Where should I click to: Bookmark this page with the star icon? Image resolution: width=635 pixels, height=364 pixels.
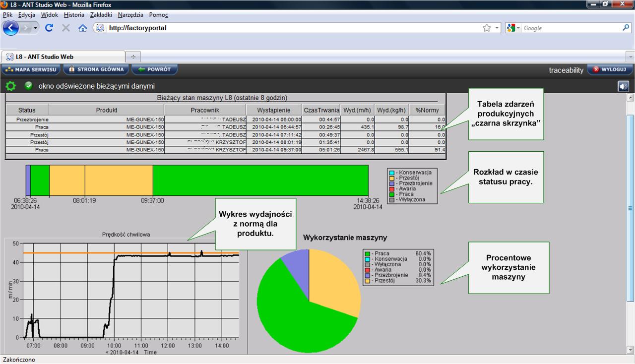pos(487,28)
